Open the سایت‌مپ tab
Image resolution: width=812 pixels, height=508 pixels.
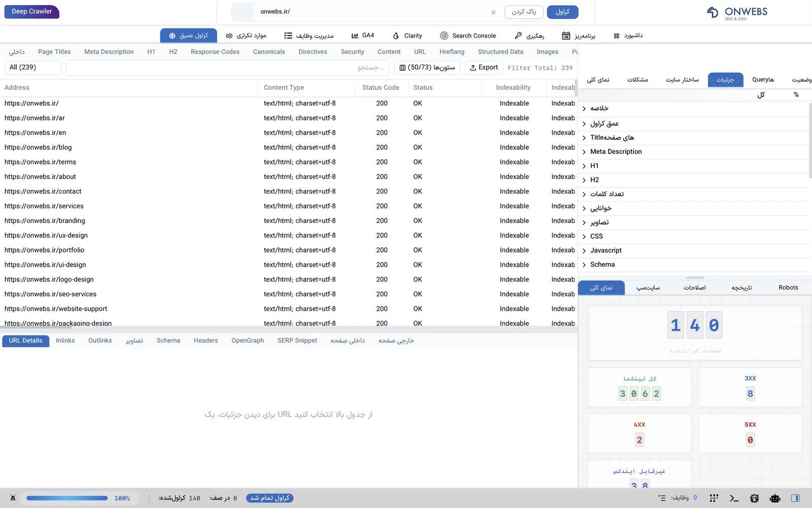coord(648,288)
